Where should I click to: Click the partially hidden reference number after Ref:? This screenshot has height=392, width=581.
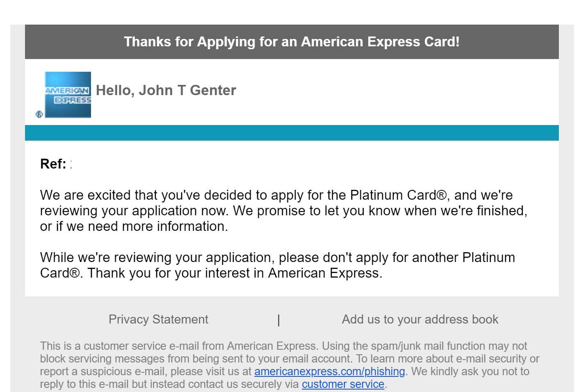(71, 164)
